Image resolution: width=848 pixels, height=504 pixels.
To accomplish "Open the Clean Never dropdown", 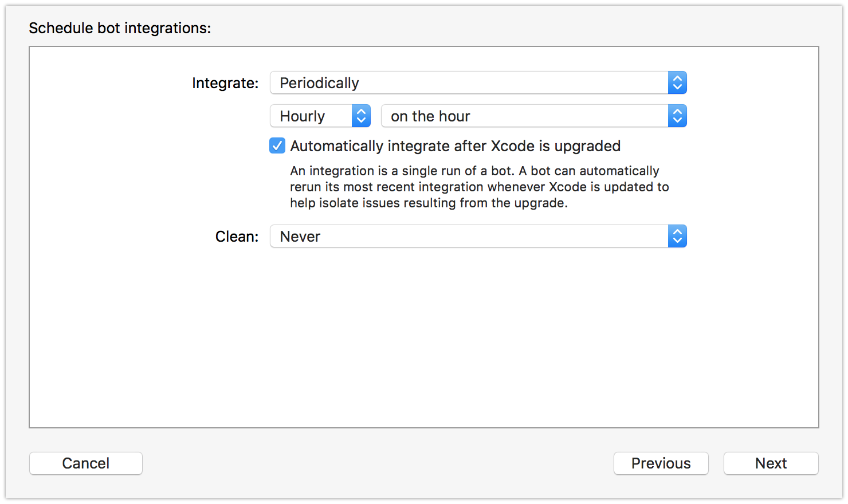I will pyautogui.click(x=478, y=237).
